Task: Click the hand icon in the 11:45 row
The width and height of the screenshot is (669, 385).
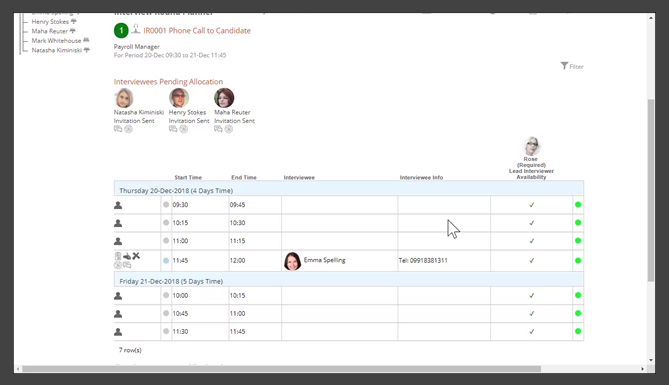Action: point(127,256)
